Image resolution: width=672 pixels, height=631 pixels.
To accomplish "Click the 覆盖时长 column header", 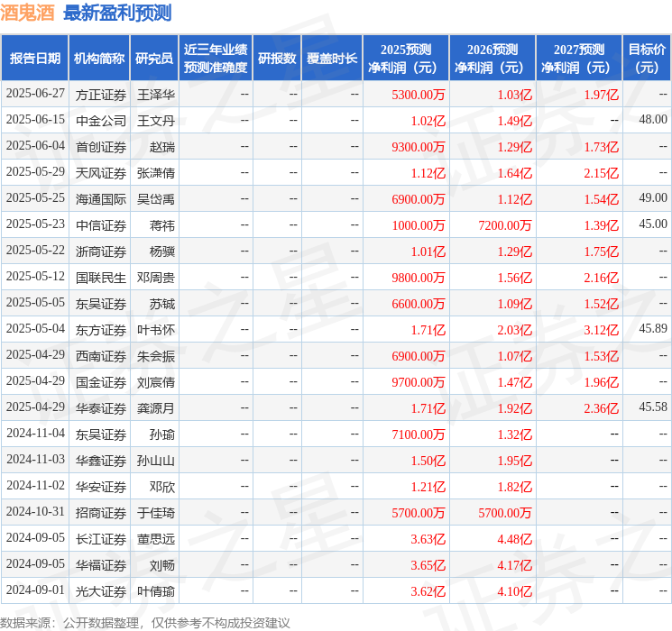I will click(x=332, y=59).
